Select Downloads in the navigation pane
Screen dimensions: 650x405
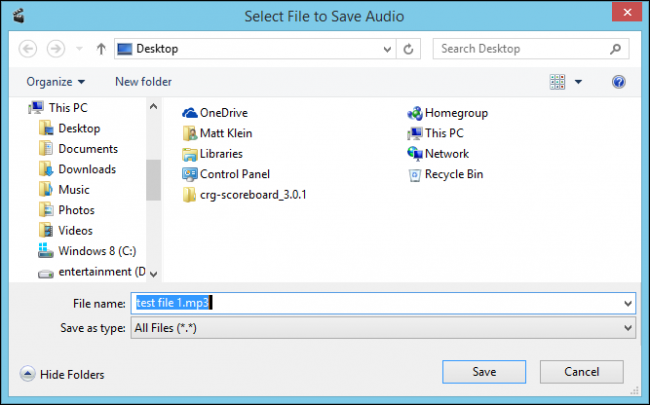pyautogui.click(x=86, y=169)
